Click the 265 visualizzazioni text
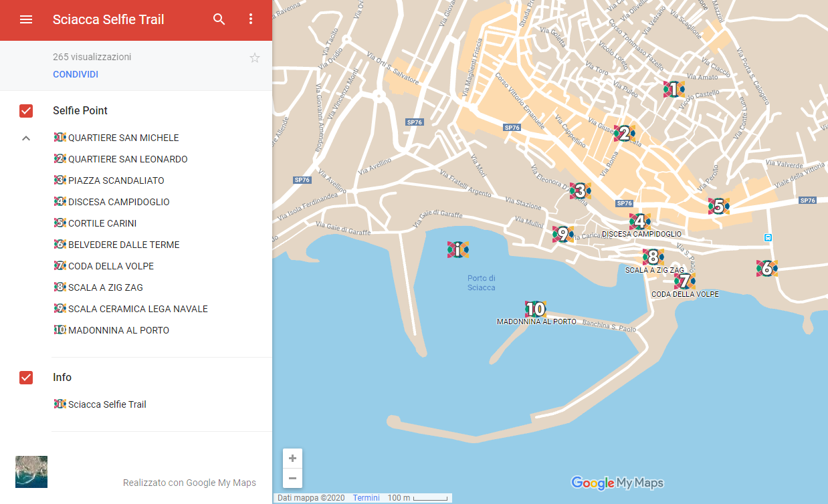 click(92, 57)
